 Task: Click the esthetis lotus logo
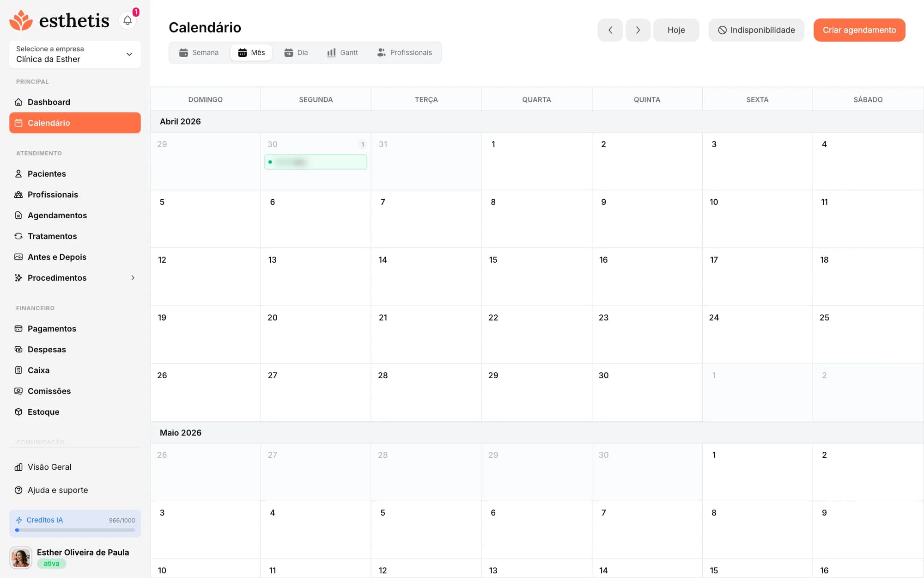click(x=21, y=20)
